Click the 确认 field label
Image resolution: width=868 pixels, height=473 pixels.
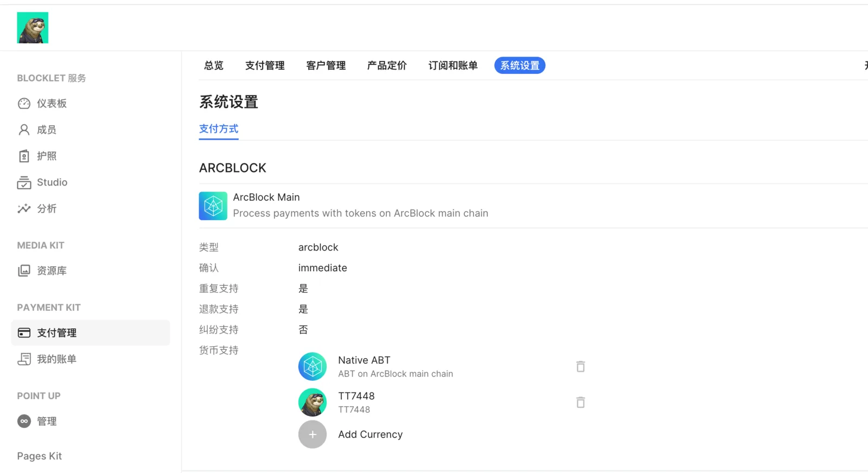tap(209, 268)
